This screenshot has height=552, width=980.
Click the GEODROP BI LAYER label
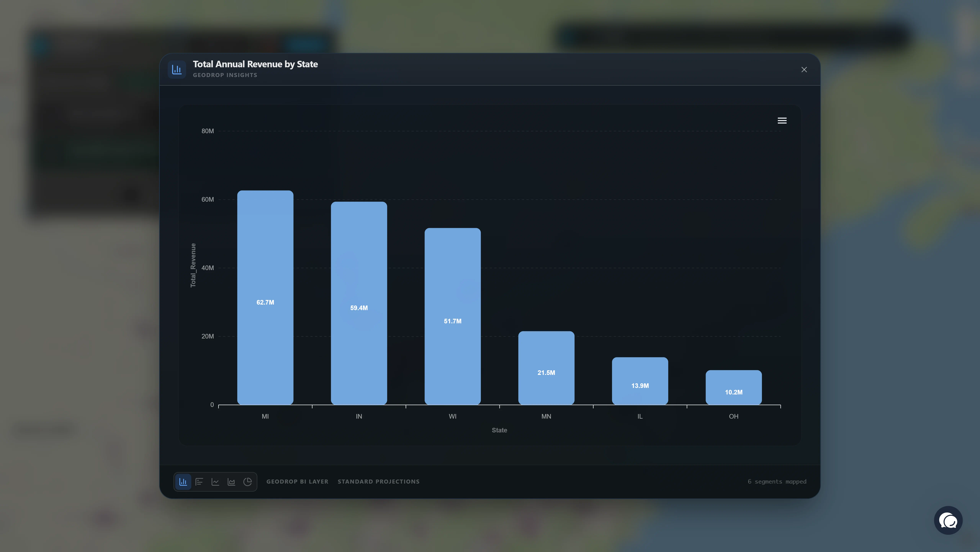point(297,482)
